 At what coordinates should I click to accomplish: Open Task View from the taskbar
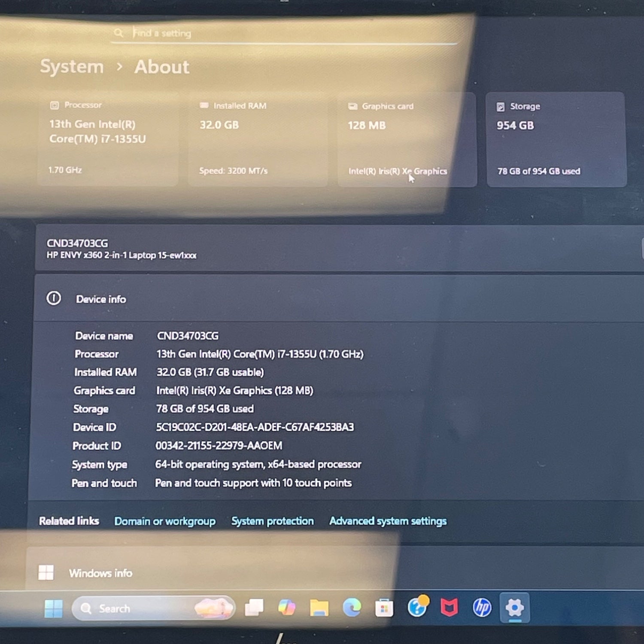254,608
